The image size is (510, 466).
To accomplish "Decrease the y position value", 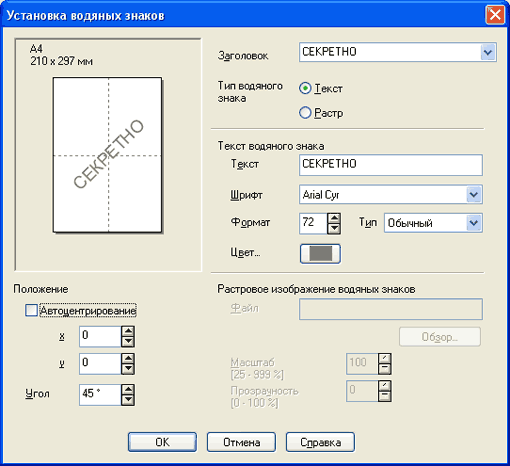I will [128, 369].
